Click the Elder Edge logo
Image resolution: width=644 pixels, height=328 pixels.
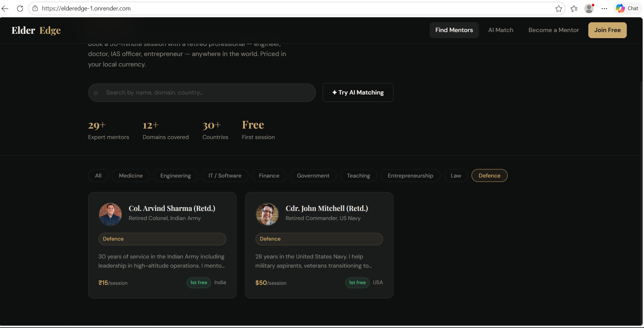coord(36,30)
